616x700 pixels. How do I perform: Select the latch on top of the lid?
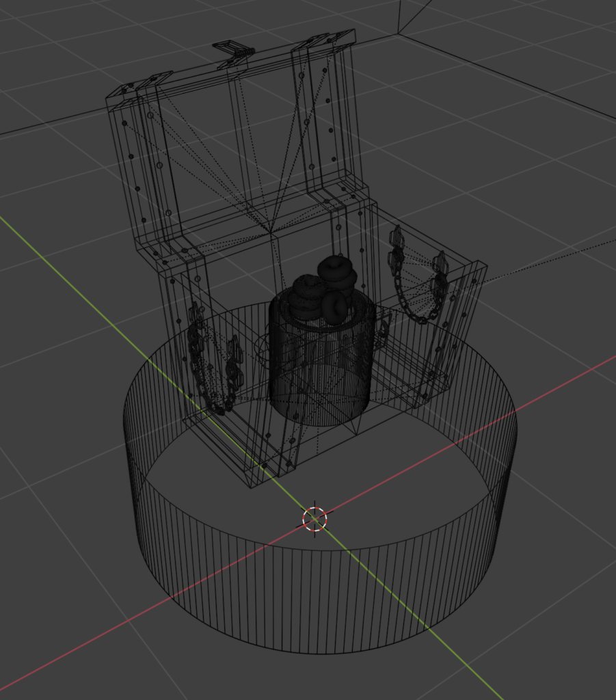click(x=232, y=49)
